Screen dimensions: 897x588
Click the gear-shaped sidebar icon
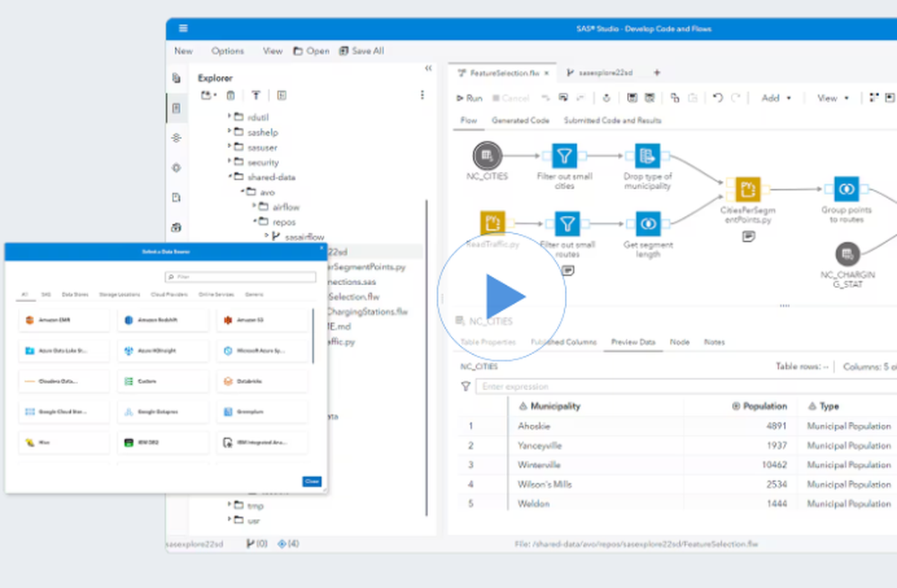pos(176,168)
